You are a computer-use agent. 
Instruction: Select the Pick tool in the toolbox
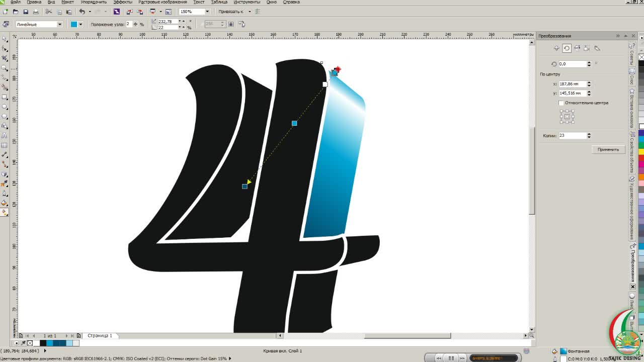5,39
